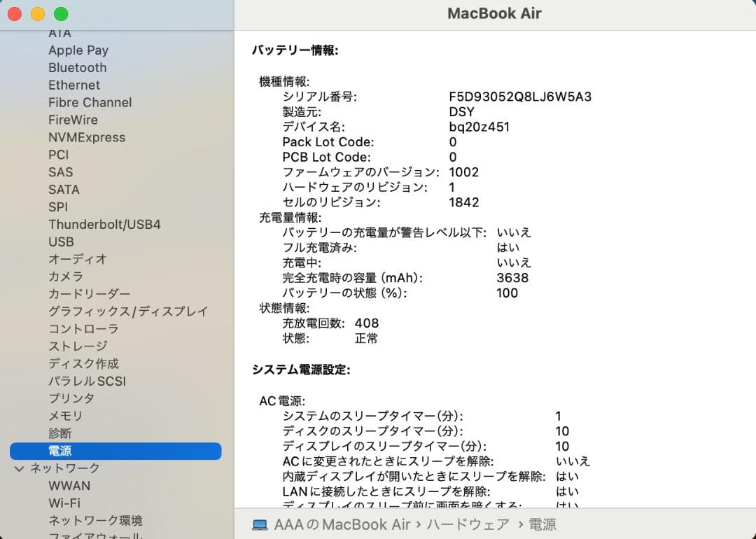This screenshot has height=539, width=756.
Task: Open the Apple Pay section
Action: coord(78,50)
